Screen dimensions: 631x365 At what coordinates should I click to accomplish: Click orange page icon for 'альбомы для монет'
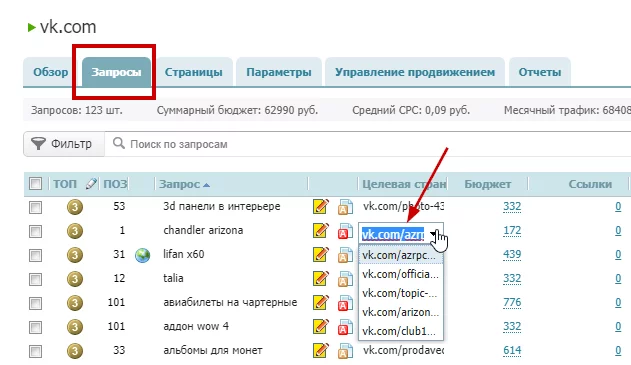coord(345,351)
